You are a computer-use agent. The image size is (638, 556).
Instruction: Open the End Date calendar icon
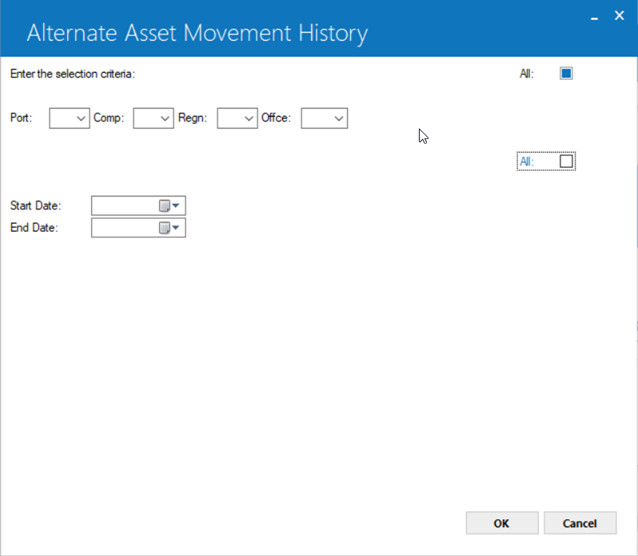pos(164,228)
